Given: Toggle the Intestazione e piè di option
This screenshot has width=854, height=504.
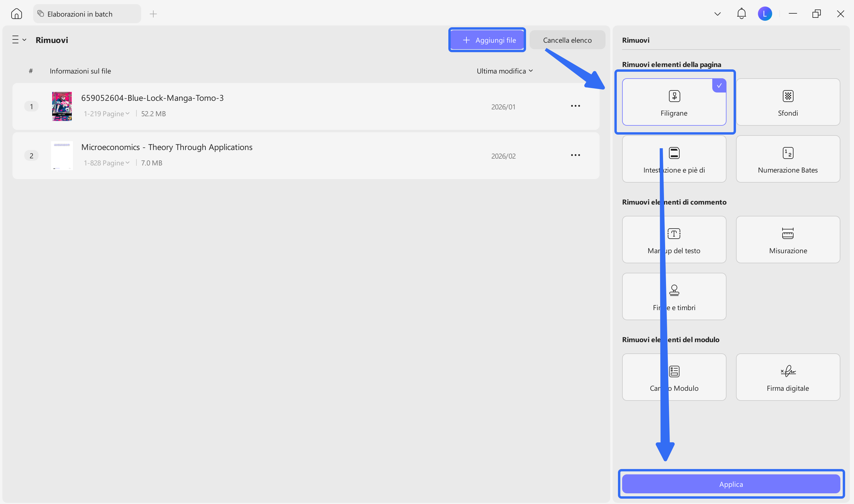Looking at the screenshot, I should pyautogui.click(x=674, y=159).
